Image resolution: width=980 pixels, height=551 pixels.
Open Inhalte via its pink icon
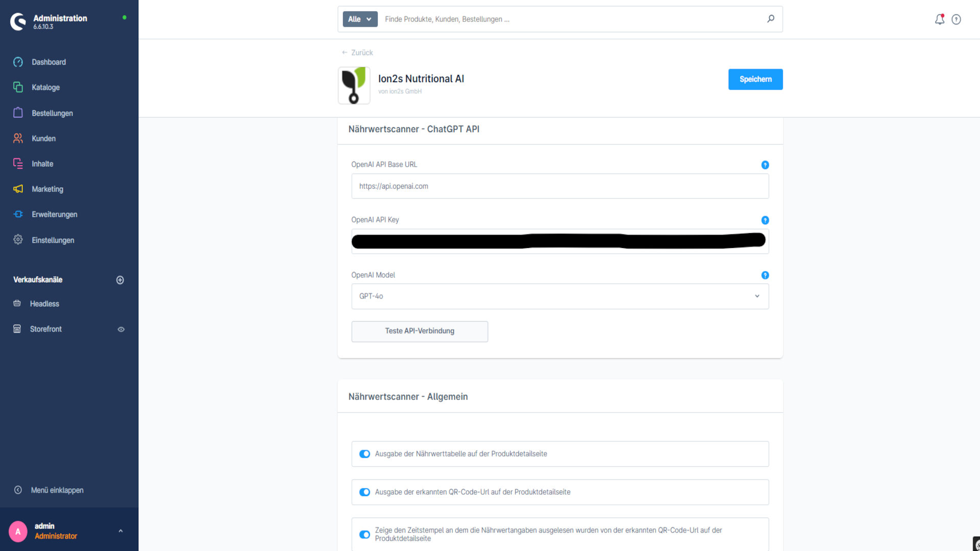[x=18, y=164]
